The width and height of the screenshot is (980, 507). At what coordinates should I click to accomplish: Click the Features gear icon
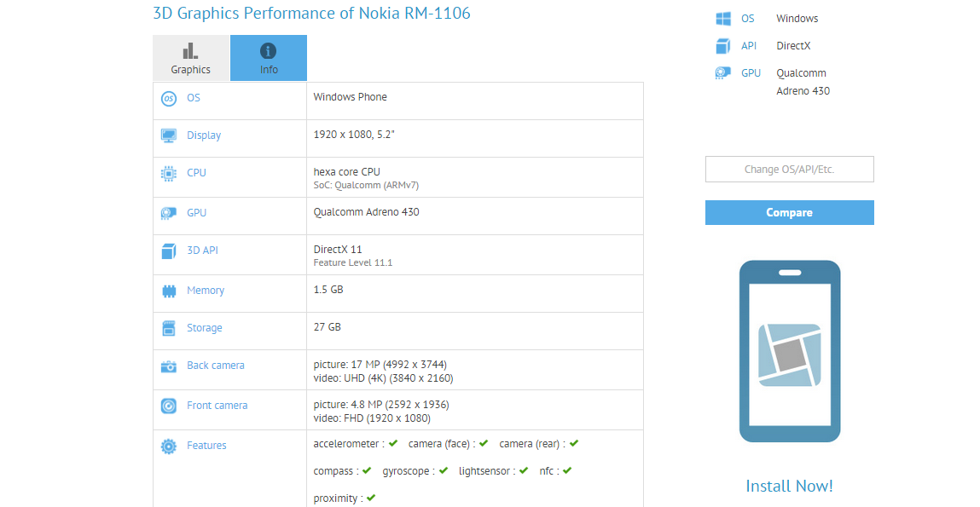(x=169, y=446)
